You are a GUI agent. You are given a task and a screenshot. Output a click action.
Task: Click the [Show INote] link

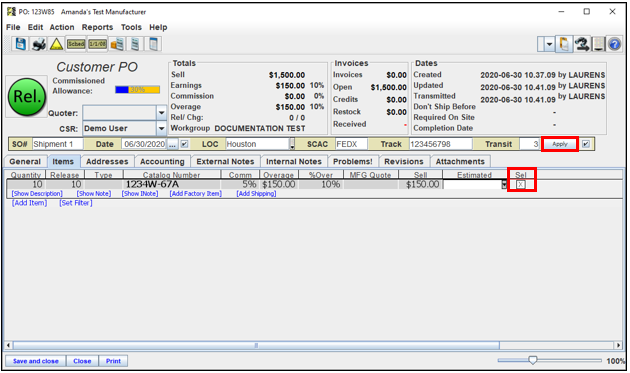[140, 194]
